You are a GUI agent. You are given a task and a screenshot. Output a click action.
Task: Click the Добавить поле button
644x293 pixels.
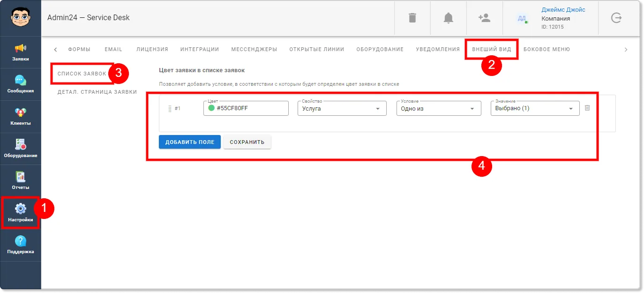pyautogui.click(x=190, y=142)
